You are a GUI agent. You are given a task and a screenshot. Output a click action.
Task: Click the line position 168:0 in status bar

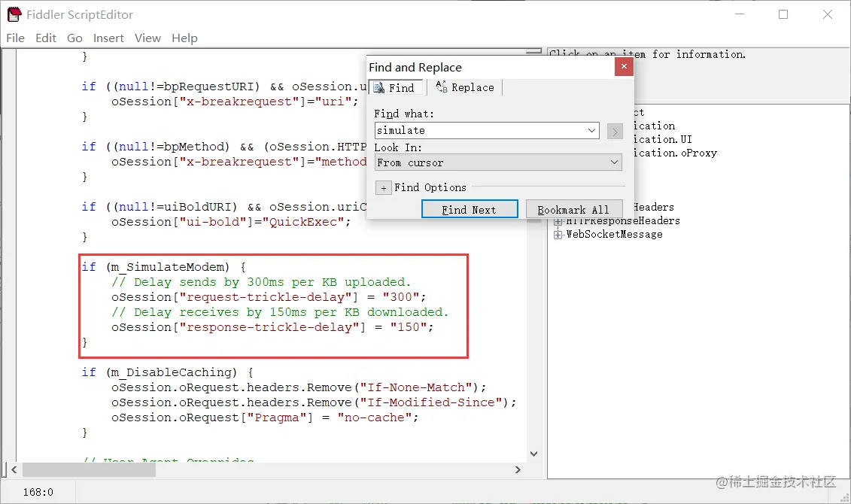[x=38, y=492]
